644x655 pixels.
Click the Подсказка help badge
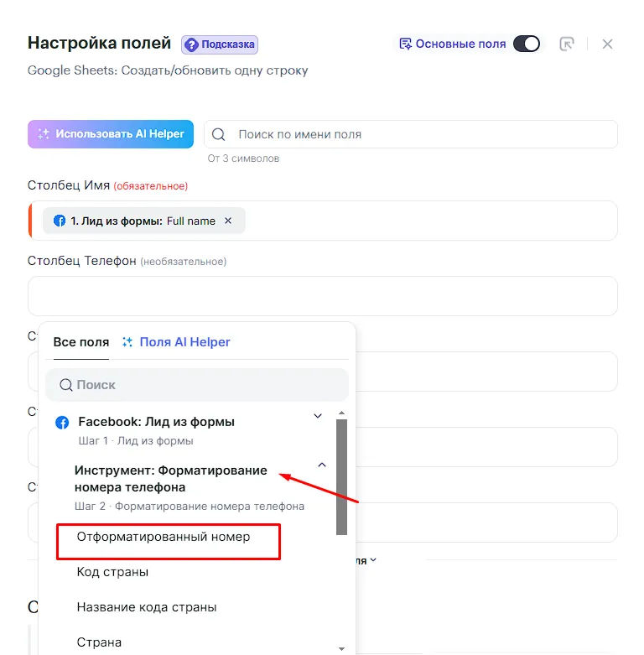[220, 44]
